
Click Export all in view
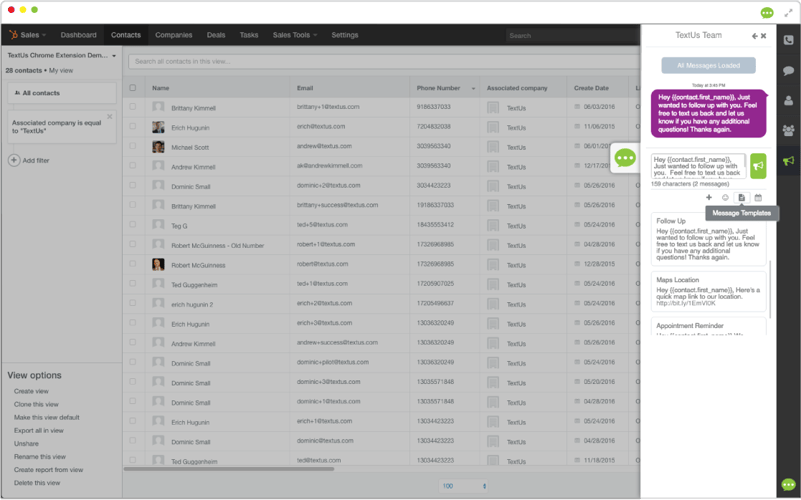[39, 431]
